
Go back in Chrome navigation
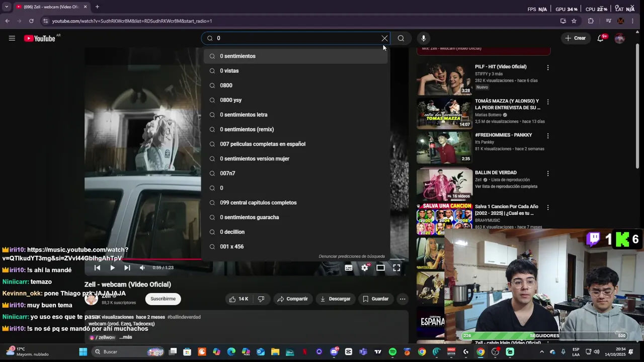pos(7,21)
